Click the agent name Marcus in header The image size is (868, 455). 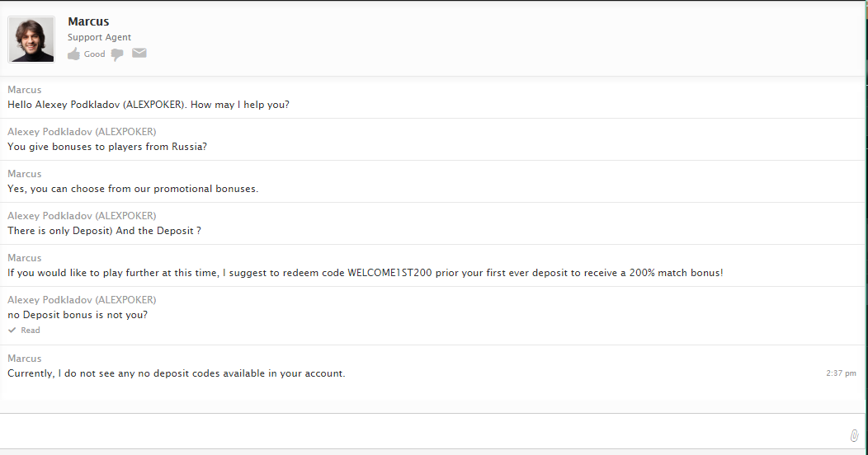pyautogui.click(x=88, y=21)
